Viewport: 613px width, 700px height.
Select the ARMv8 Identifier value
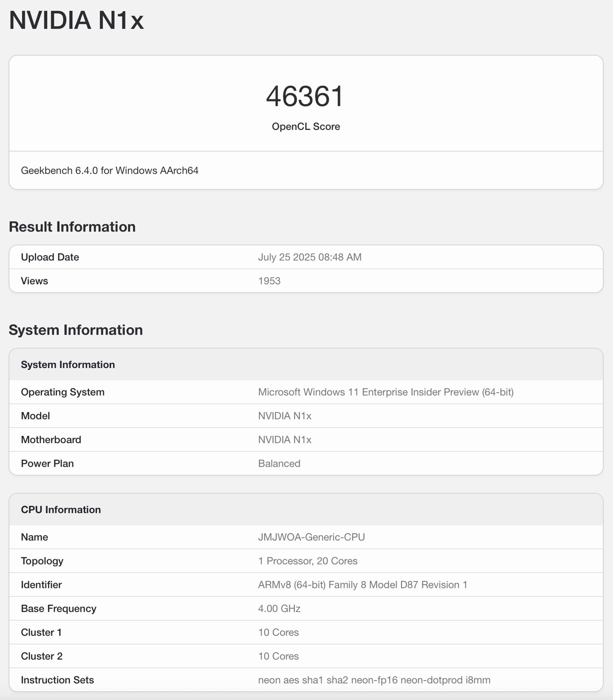(363, 585)
